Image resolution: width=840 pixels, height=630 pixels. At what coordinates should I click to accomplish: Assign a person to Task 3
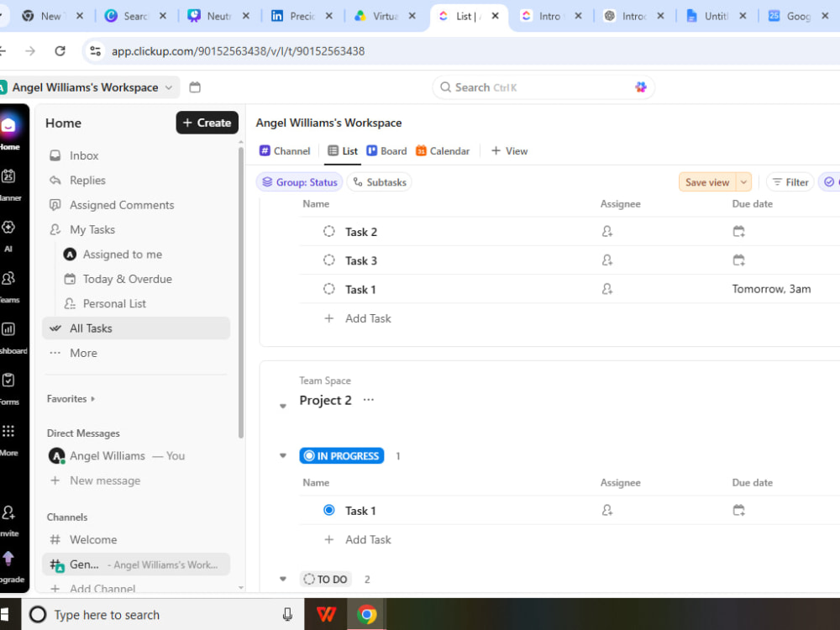(x=607, y=260)
